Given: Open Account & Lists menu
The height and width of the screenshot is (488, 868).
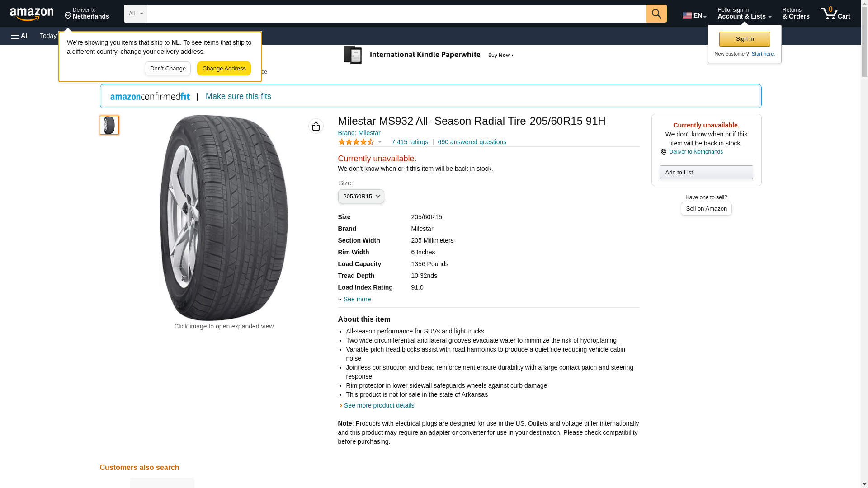Looking at the screenshot, I should (744, 14).
